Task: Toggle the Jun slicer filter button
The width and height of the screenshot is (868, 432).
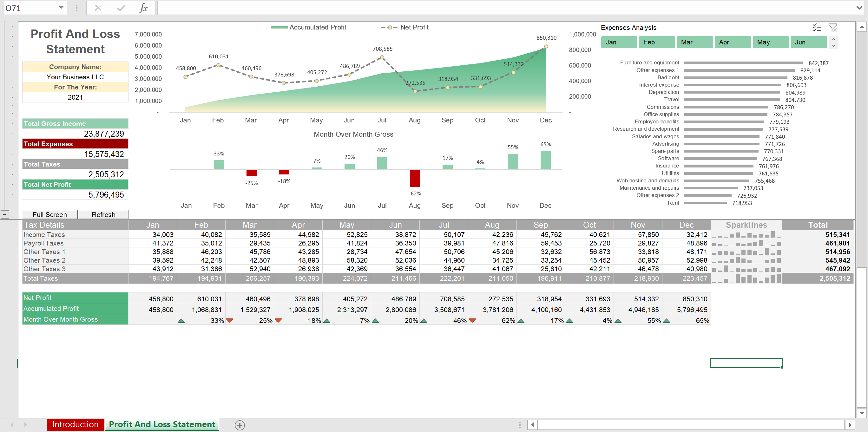Action: pyautogui.click(x=808, y=42)
